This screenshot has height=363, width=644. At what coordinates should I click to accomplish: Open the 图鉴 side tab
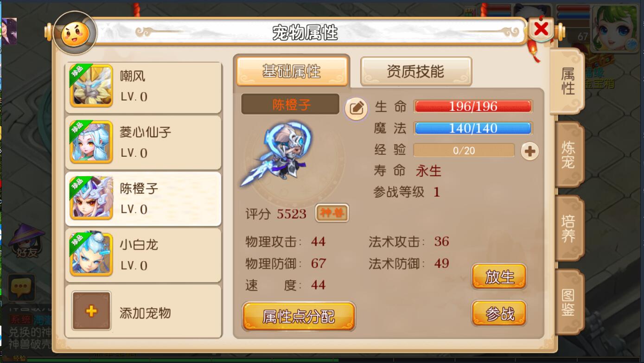pos(569,302)
